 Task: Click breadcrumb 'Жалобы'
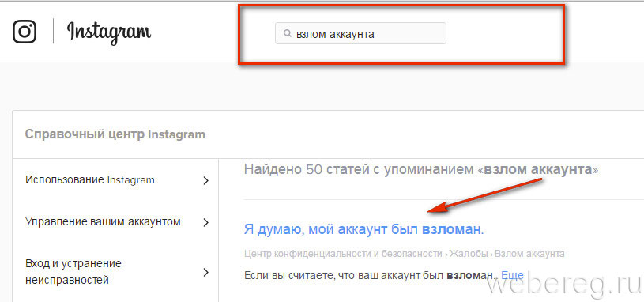[469, 254]
